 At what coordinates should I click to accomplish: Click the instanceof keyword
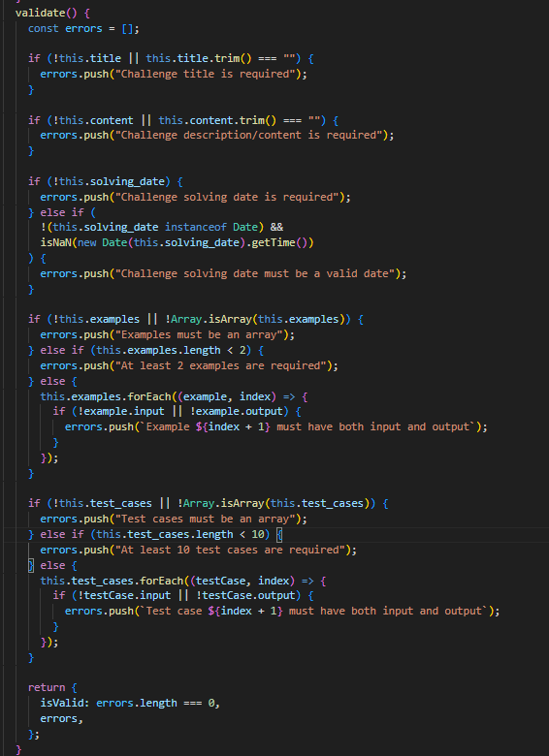(x=196, y=227)
